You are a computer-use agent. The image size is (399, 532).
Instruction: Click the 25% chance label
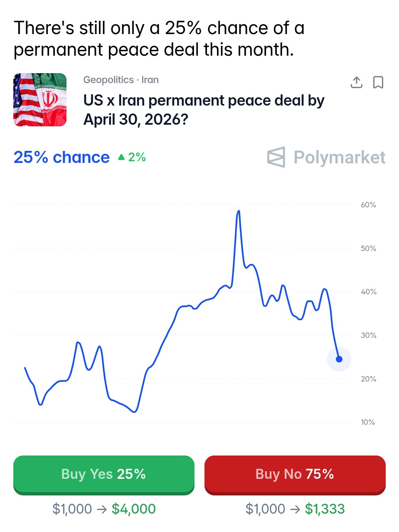[x=62, y=158]
